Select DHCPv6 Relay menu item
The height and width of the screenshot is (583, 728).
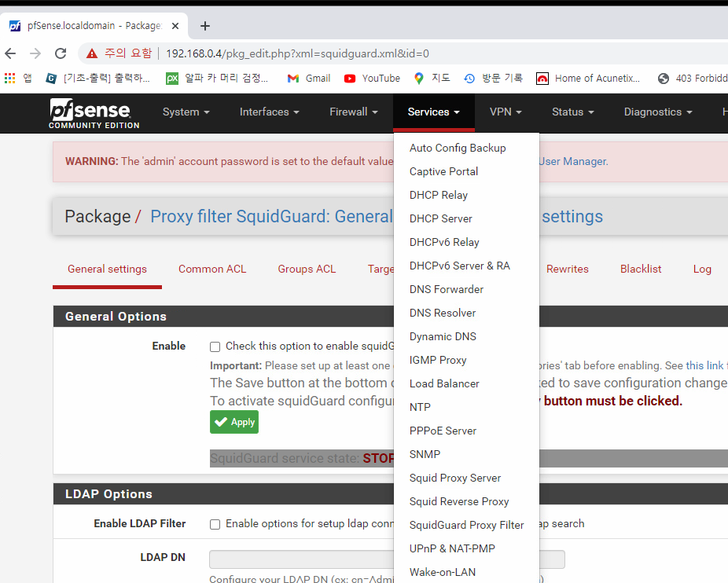tap(466, 242)
